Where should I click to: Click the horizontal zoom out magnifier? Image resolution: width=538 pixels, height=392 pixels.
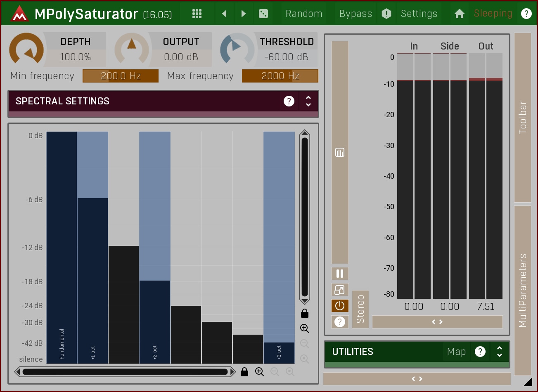(x=275, y=372)
